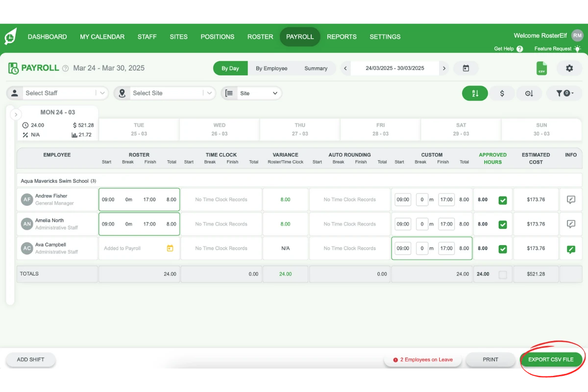Viewport: 588px width, 392px height.
Task: Click the group-by list icon
Action: click(x=229, y=93)
